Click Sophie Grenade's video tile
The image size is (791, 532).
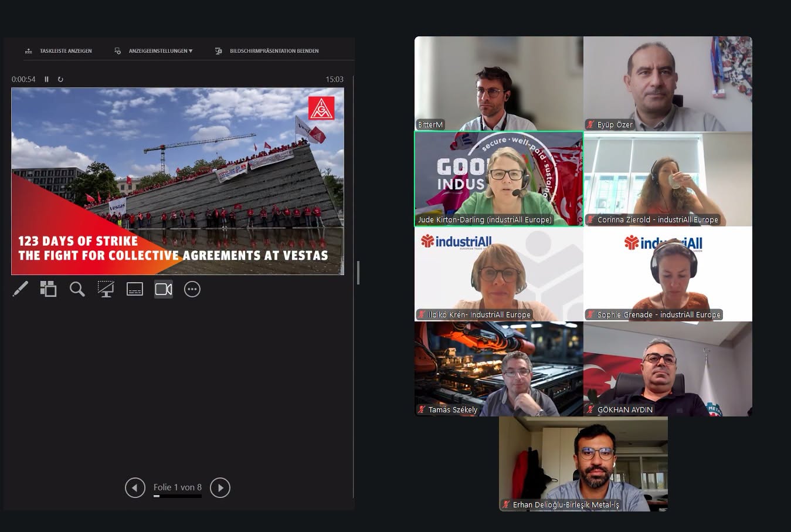pyautogui.click(x=668, y=274)
